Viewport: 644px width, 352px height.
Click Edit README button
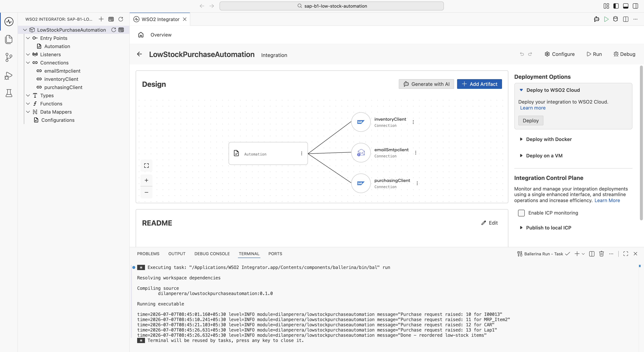(490, 223)
